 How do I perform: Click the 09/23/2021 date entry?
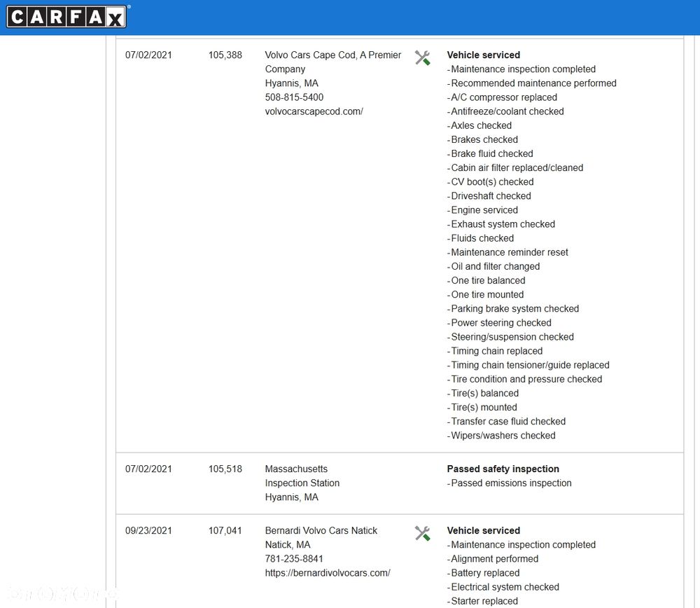(x=148, y=531)
